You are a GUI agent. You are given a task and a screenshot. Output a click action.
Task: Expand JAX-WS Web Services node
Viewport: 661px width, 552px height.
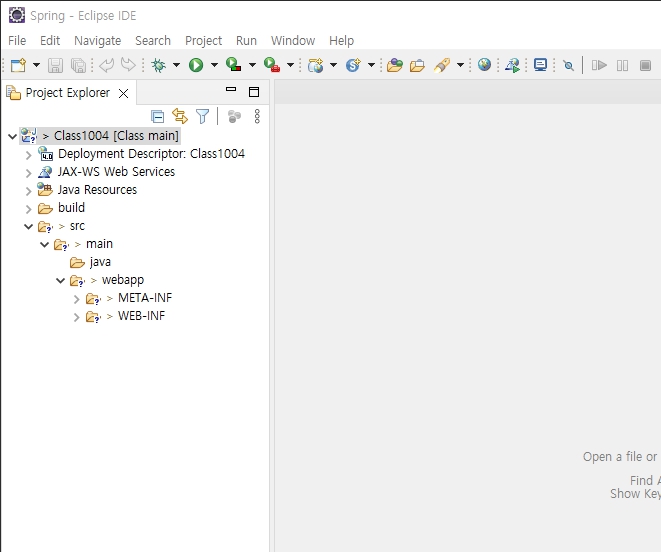point(29,173)
